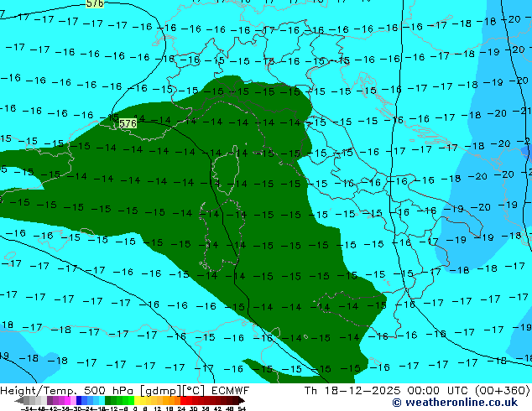
Task: Click the gray left arrow of color scale
Action: [x=19, y=400]
